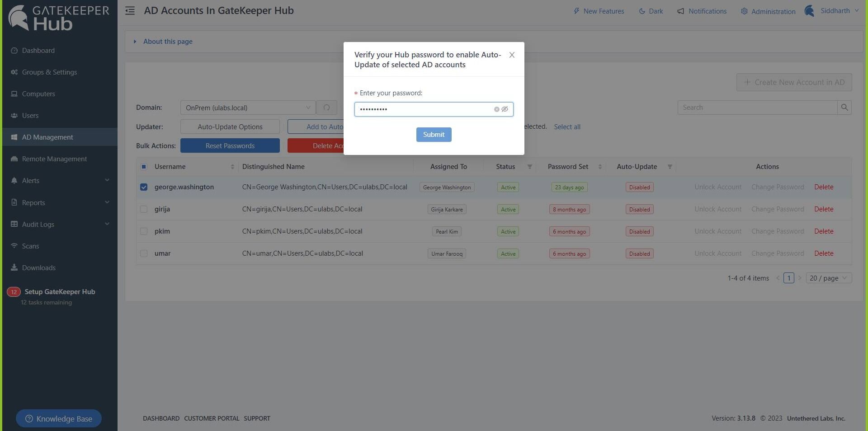Click Change Password for pkim

tap(778, 231)
